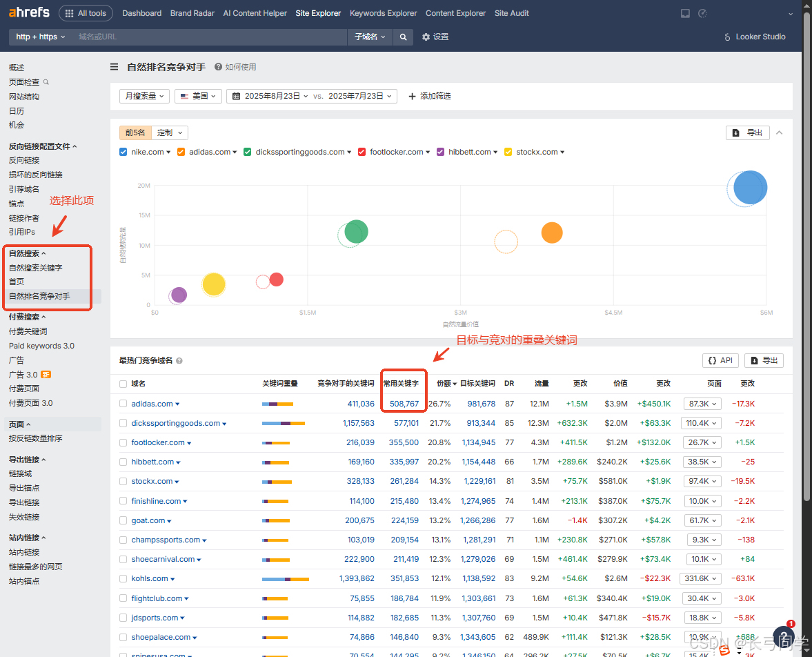Collapse the chart with the up chevron

click(780, 133)
